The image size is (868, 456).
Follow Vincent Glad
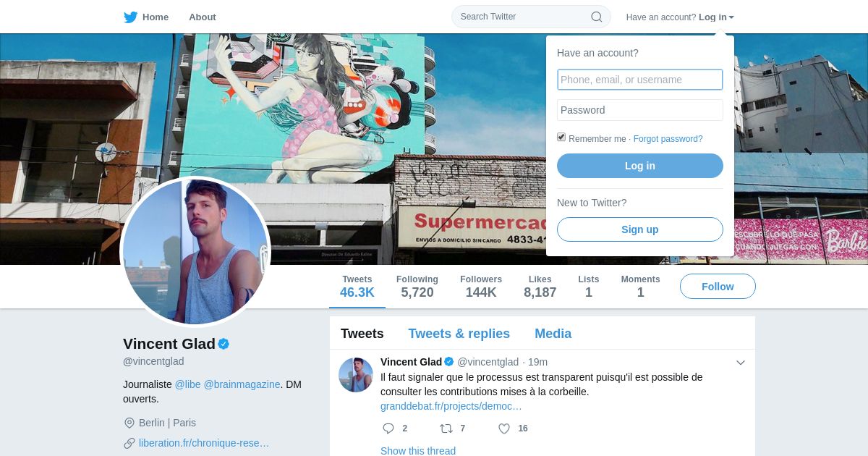[x=718, y=287]
